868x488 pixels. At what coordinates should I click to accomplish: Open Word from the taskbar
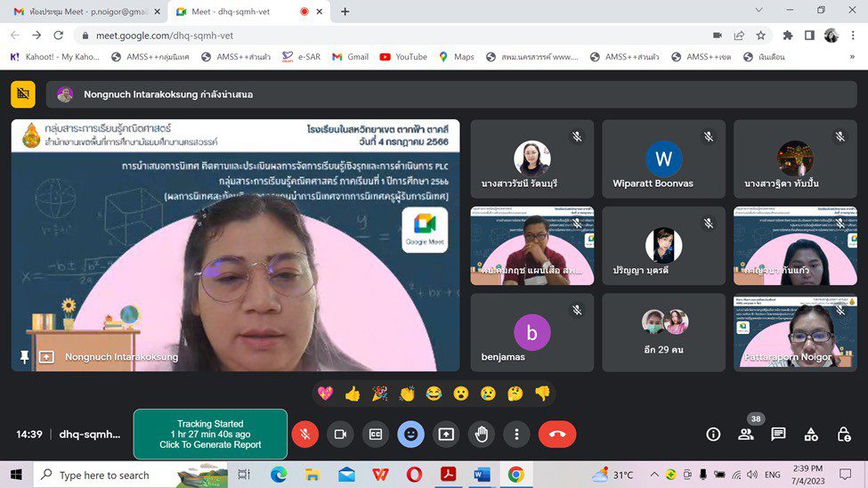[x=482, y=475]
